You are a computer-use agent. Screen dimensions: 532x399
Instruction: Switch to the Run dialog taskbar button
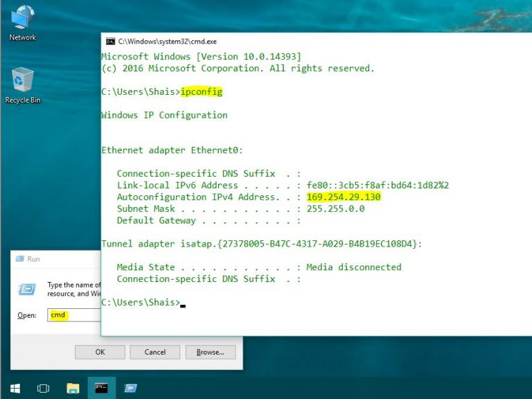tap(130, 388)
